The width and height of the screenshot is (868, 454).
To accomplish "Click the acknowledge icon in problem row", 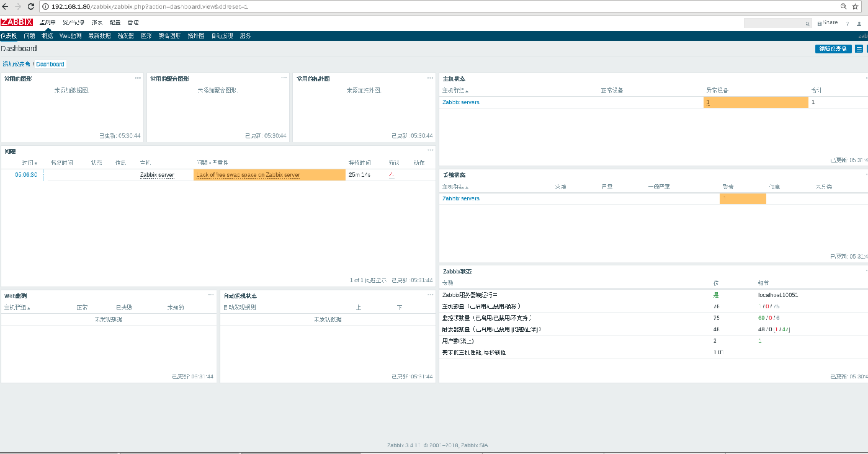I will click(391, 175).
